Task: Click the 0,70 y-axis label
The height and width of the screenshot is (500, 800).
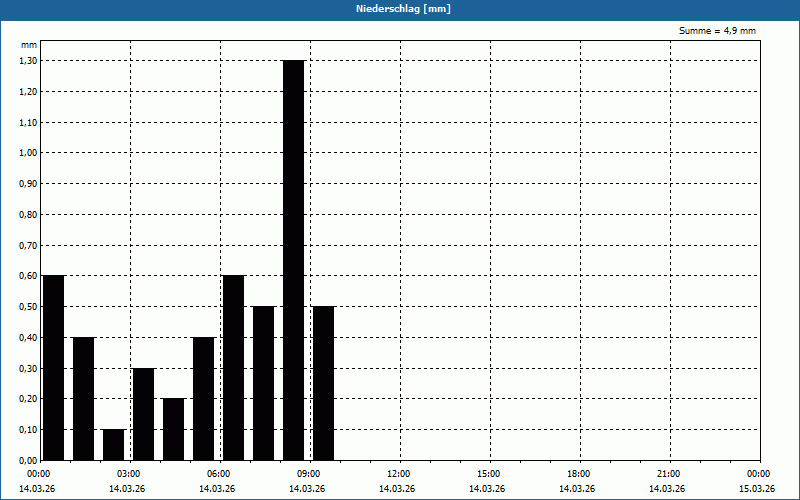Action: tap(27, 245)
